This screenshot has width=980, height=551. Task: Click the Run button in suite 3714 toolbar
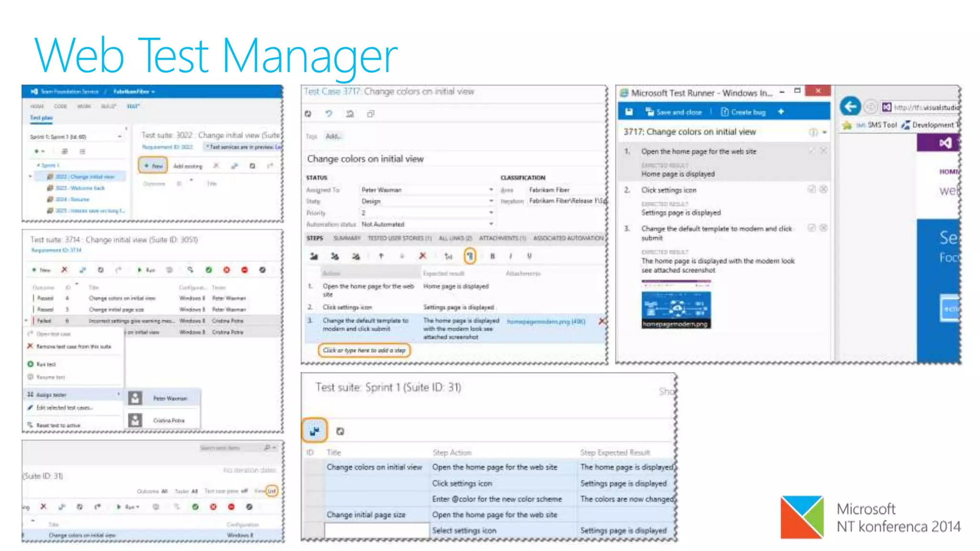(x=146, y=270)
